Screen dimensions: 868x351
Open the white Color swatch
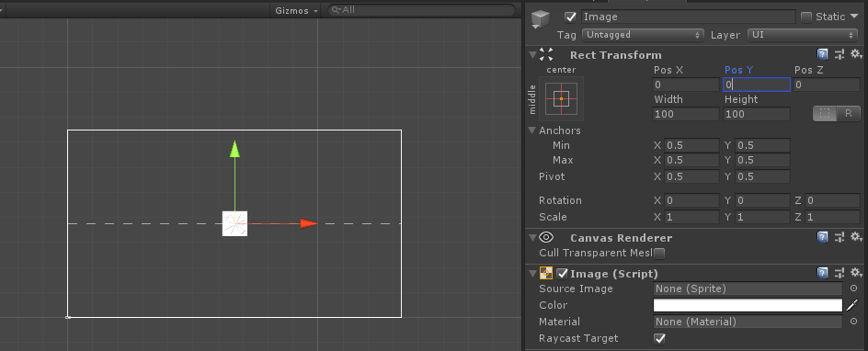748,305
